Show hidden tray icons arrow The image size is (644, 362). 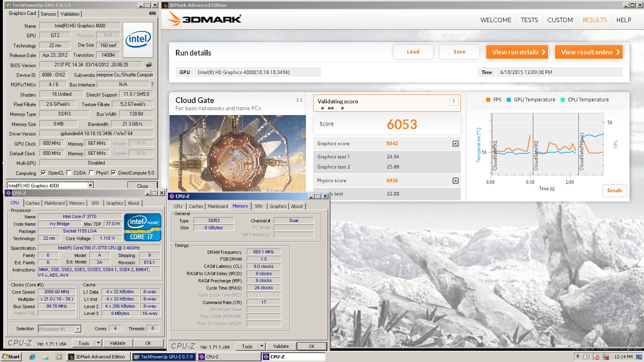(578, 356)
